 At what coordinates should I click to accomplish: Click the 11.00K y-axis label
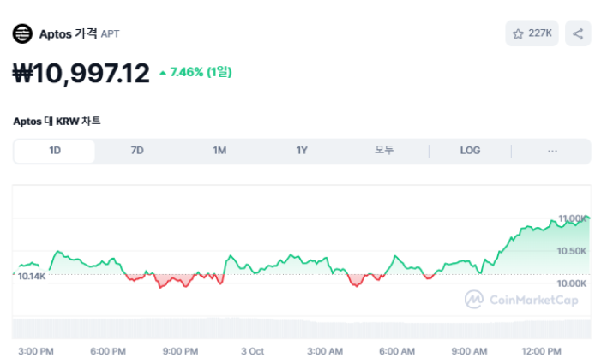(572, 218)
